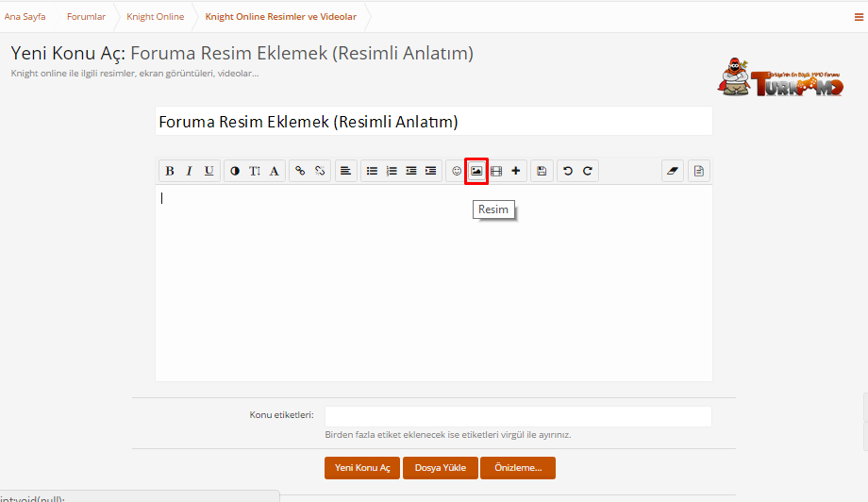Click the outdent icon
868x502 pixels.
(410, 171)
